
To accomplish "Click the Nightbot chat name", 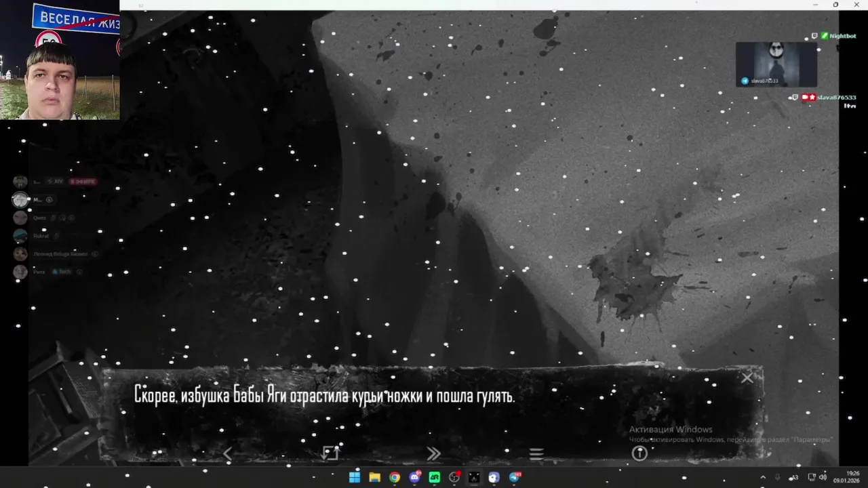I will 843,36.
